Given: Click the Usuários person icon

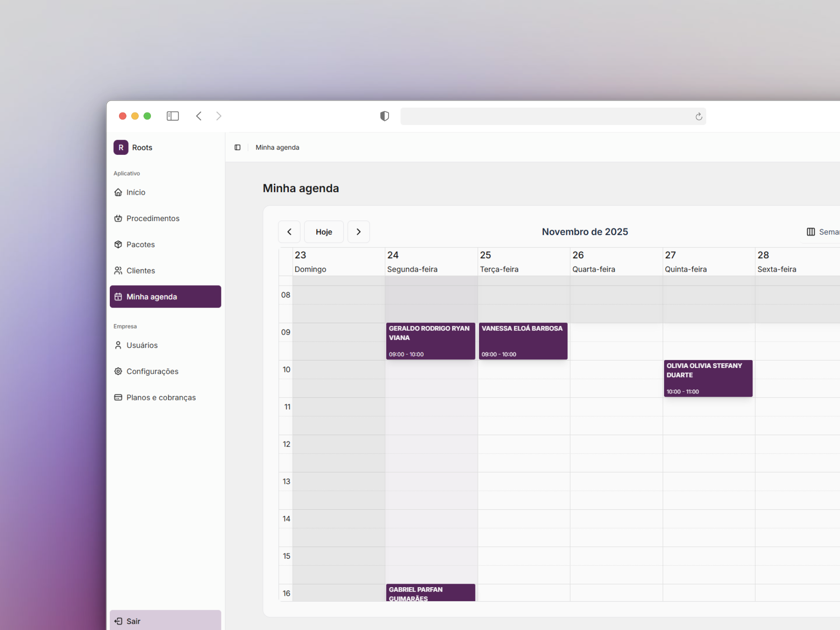Looking at the screenshot, I should point(118,345).
